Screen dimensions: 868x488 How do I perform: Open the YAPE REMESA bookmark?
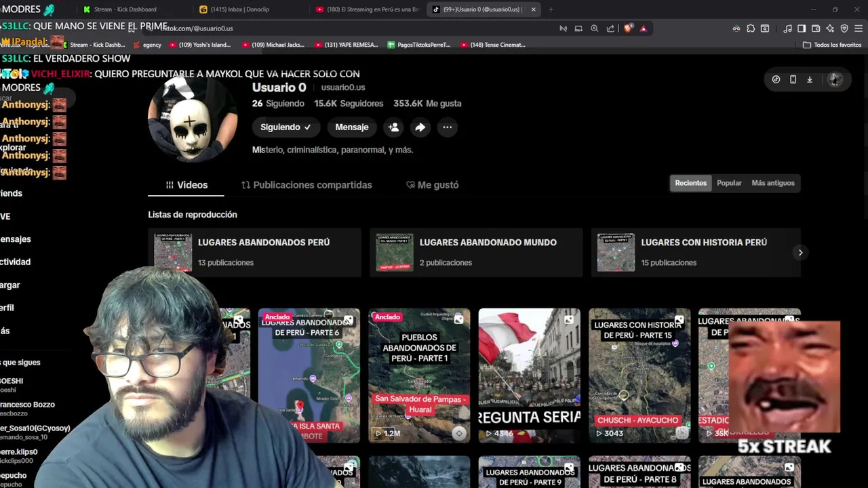pos(346,45)
